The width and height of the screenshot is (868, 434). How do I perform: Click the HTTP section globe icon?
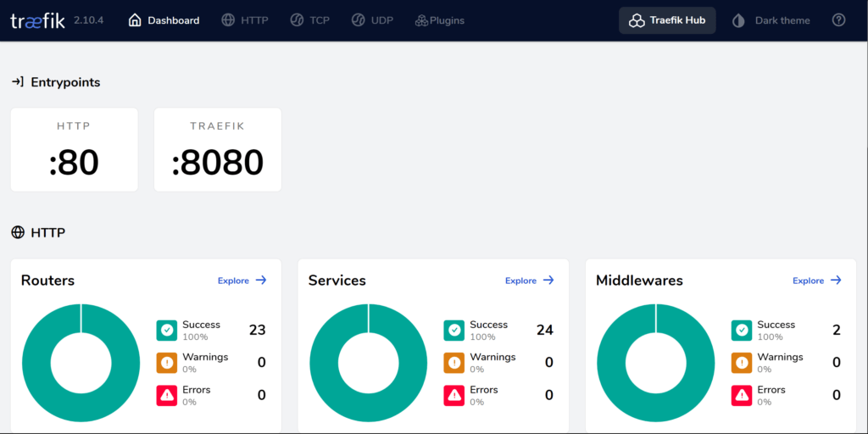click(x=18, y=232)
